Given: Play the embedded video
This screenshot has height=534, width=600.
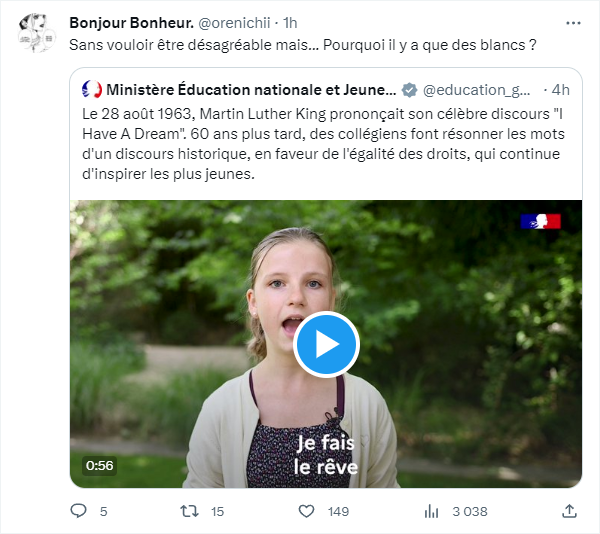Looking at the screenshot, I should tap(326, 344).
